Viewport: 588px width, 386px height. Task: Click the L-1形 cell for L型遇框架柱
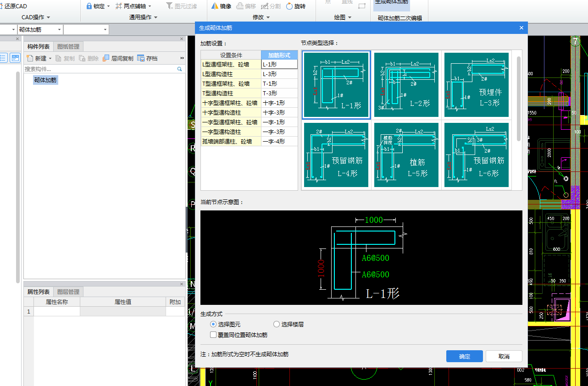tap(279, 64)
